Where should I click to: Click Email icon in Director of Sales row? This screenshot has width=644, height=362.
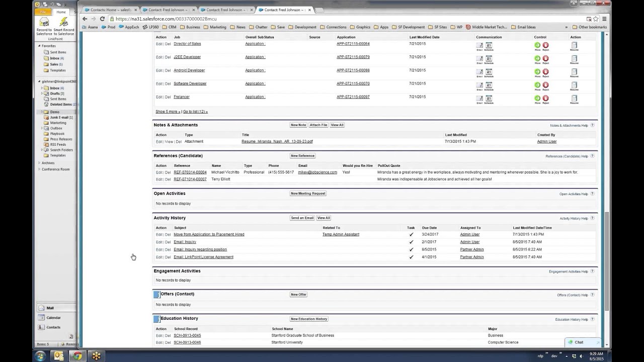[479, 45]
